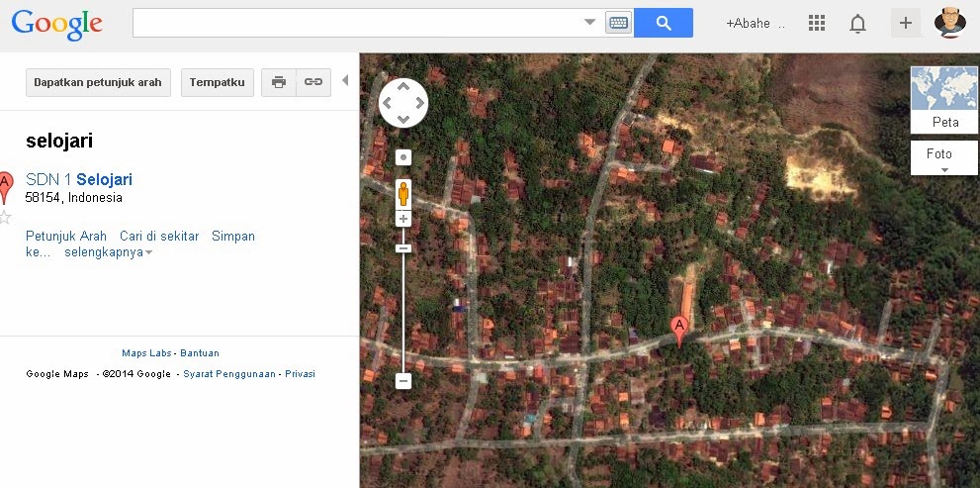
Task: Click Cari di sekitar link
Action: (159, 236)
